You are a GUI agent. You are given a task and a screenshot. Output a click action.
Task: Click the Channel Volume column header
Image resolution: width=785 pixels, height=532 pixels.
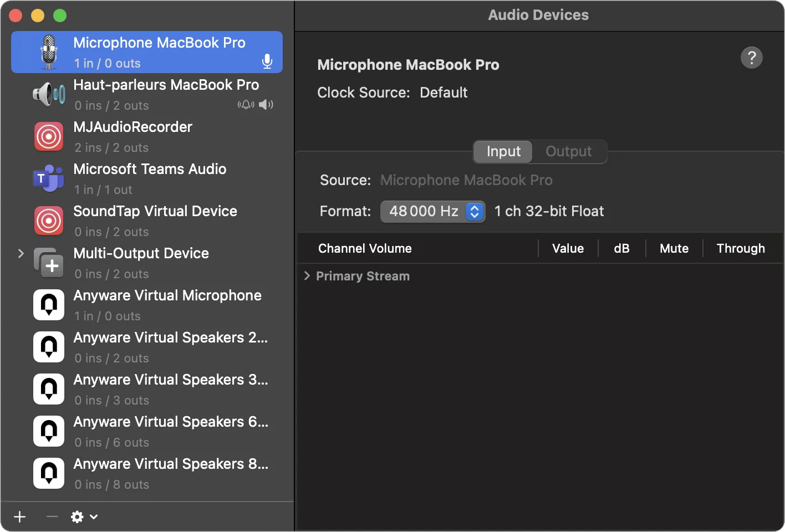[x=365, y=248]
